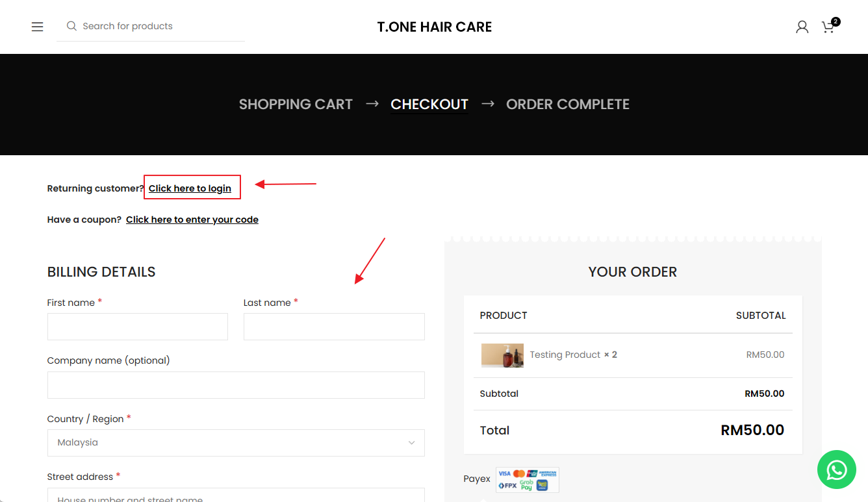Open the hamburger menu

click(38, 27)
